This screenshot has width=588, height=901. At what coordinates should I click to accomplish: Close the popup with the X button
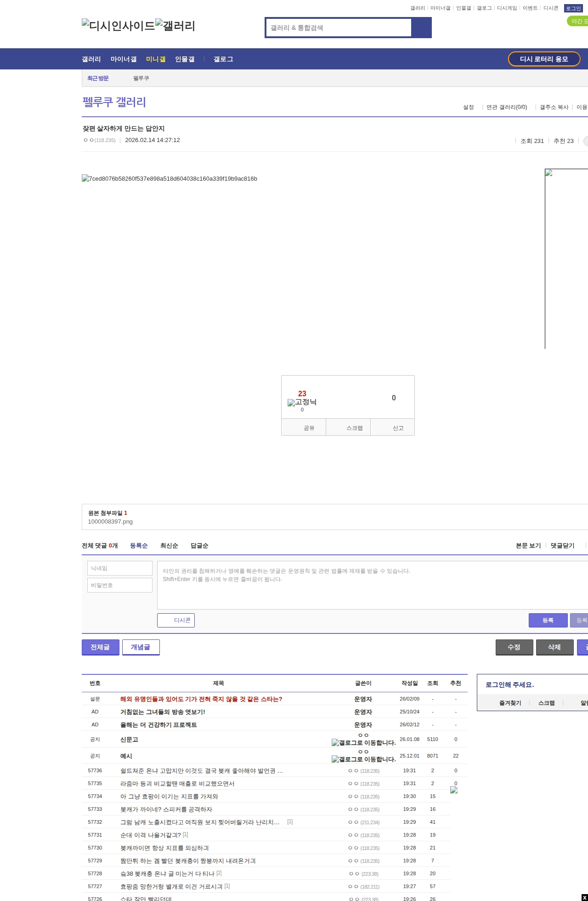pyautogui.click(x=584, y=898)
